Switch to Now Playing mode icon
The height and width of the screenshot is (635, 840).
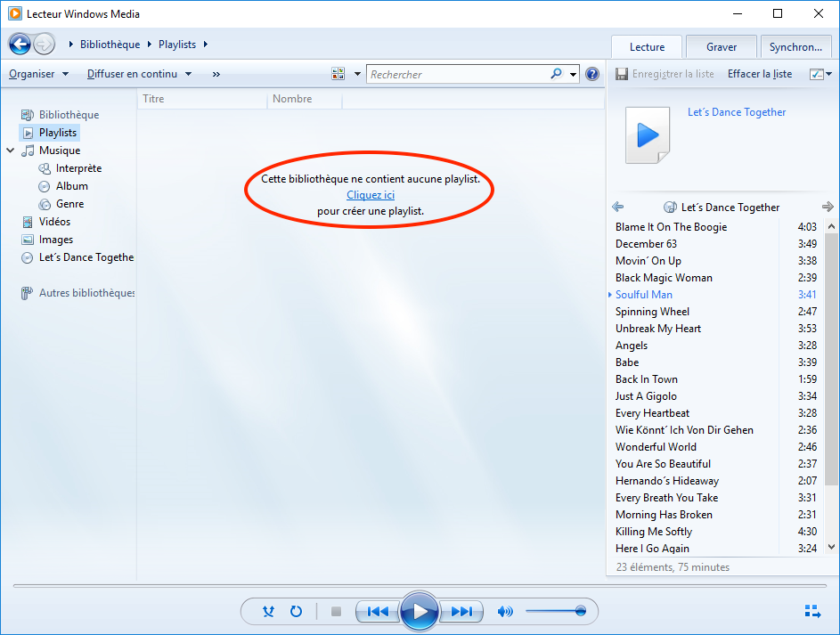812,611
